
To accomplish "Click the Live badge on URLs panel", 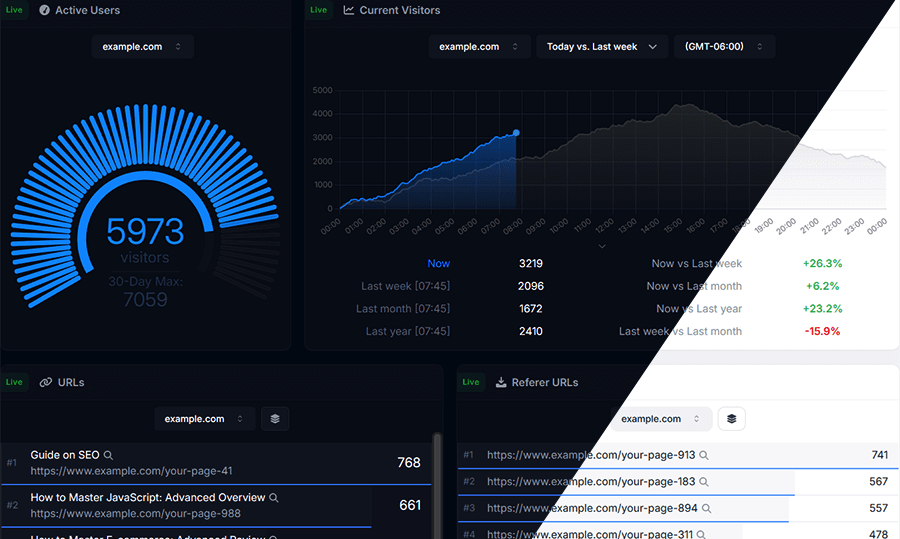I will point(14,382).
